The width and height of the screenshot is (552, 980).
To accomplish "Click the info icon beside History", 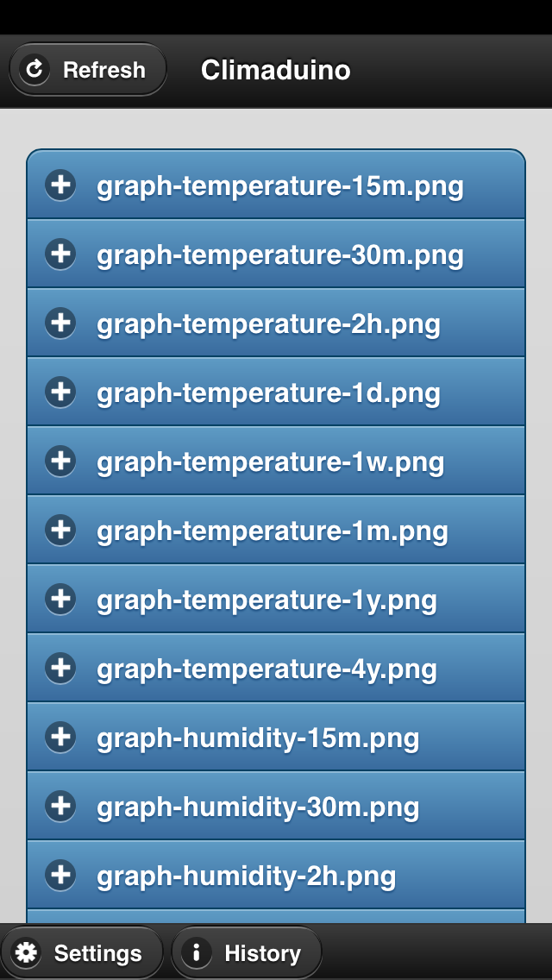I will pos(196,953).
